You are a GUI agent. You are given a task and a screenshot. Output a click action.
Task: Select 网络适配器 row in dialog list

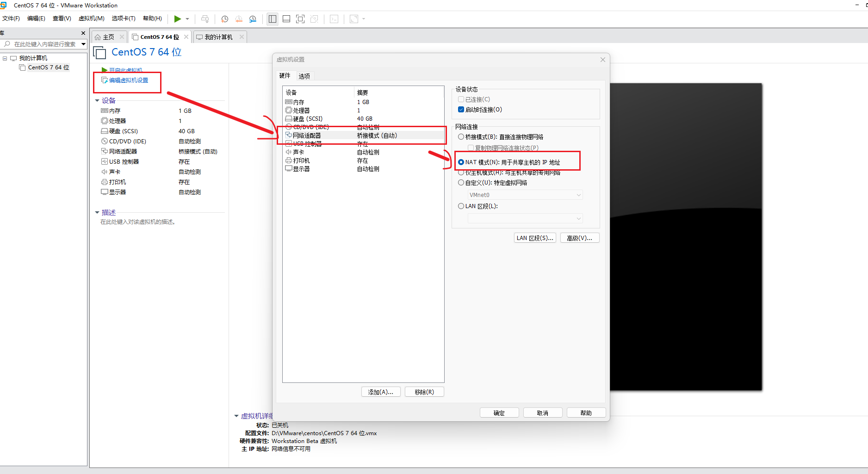pos(363,135)
